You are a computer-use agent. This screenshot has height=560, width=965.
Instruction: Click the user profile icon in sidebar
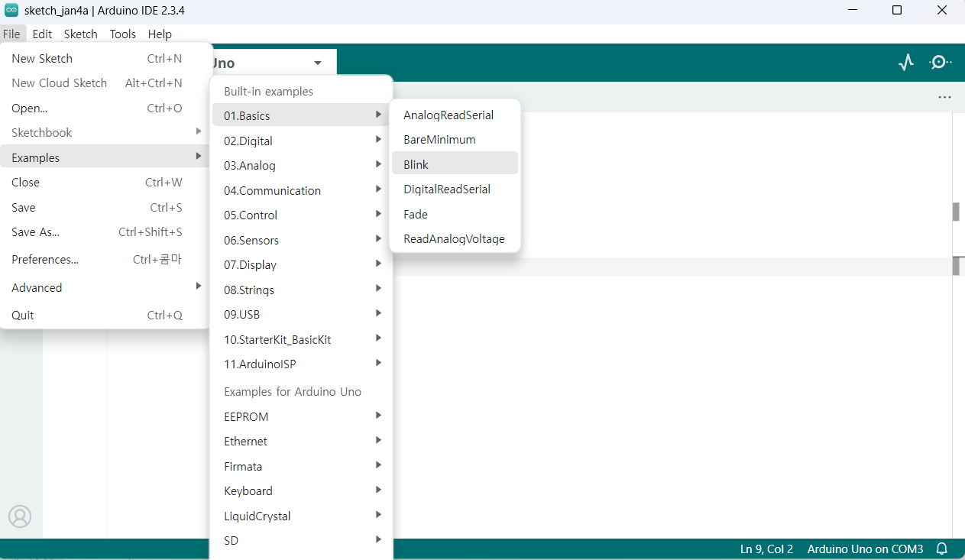[20, 516]
